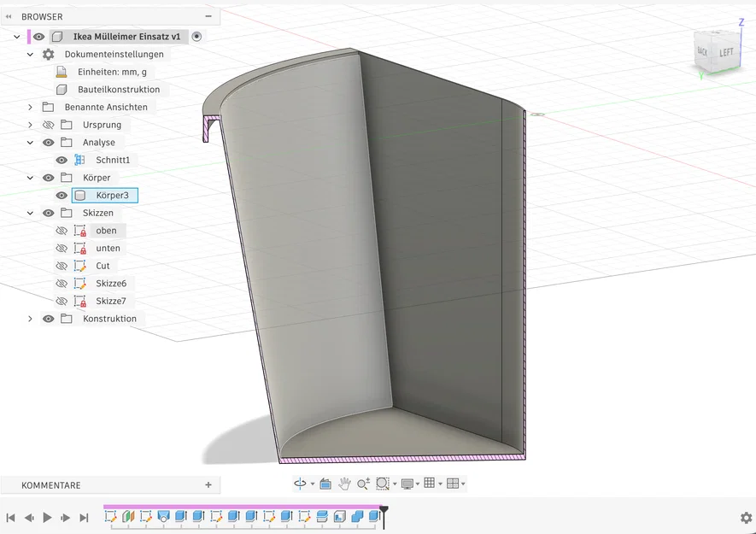
Task: Select the Ikea Mülleimer Einsatz v1 component
Action: pyautogui.click(x=126, y=37)
